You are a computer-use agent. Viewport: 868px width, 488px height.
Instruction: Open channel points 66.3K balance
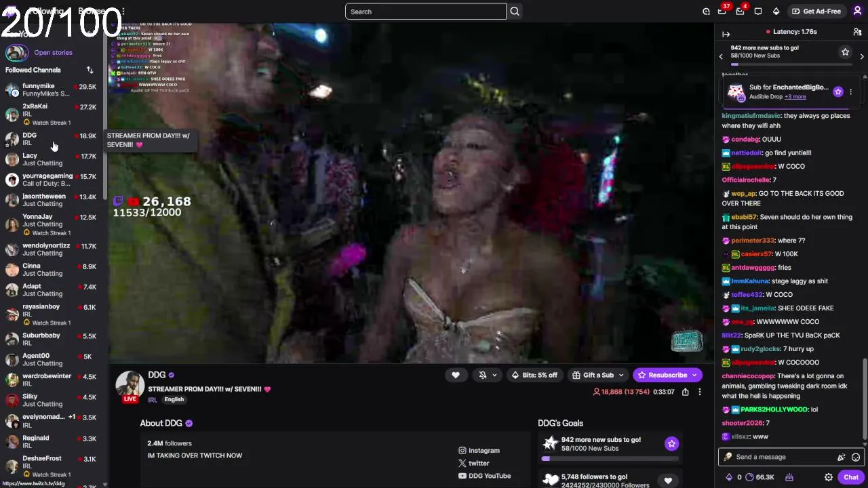(759, 477)
